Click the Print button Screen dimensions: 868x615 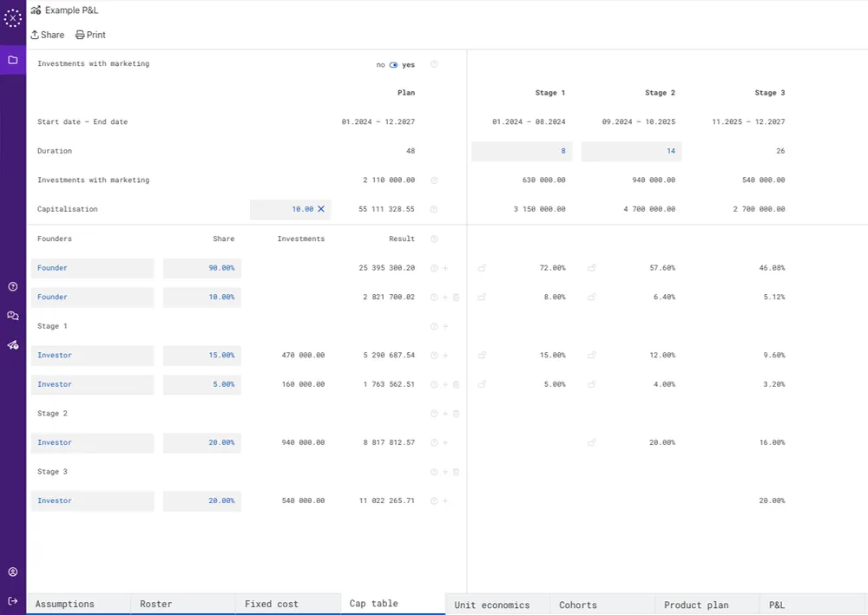[90, 35]
